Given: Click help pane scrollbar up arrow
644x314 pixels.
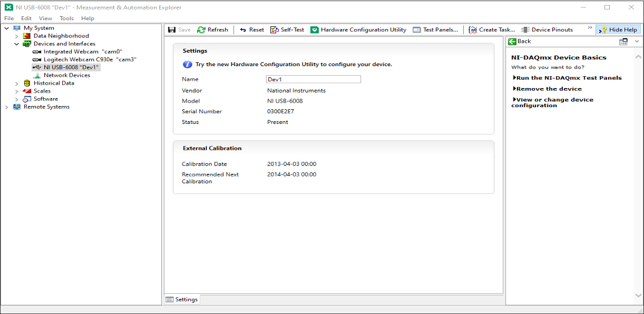Looking at the screenshot, I should [638, 57].
